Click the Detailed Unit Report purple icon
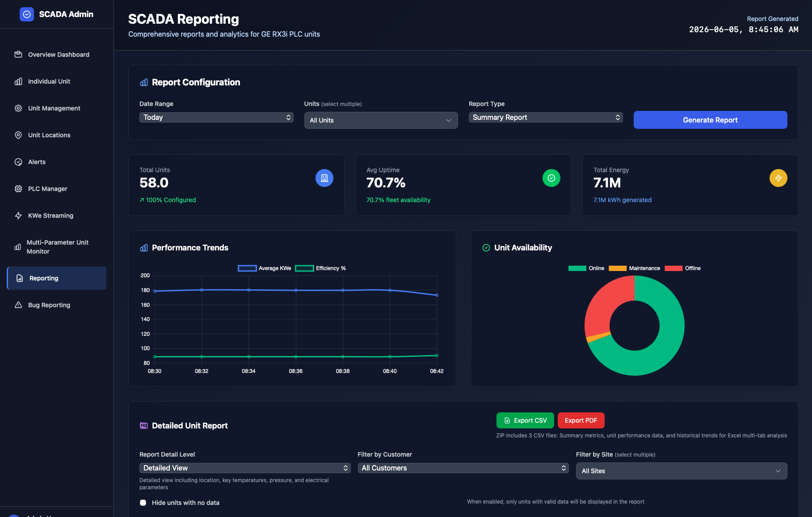Image resolution: width=812 pixels, height=517 pixels. [144, 426]
